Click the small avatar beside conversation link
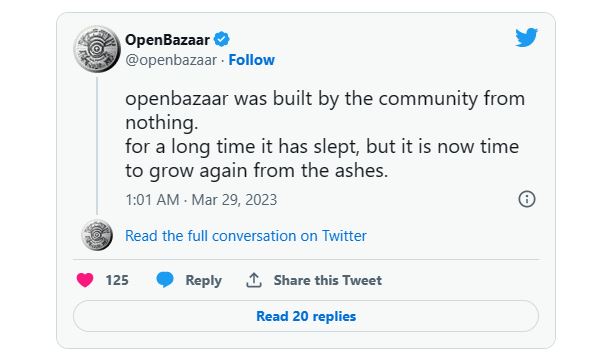The width and height of the screenshot is (608, 360). 97,235
